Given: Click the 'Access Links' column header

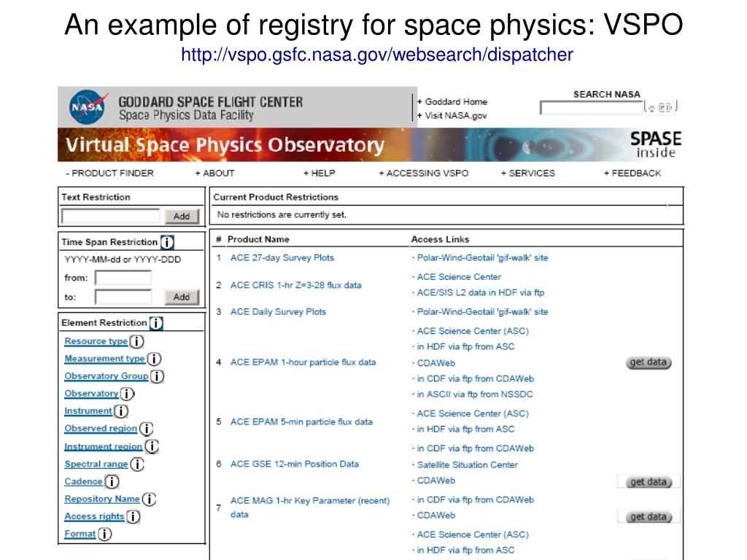Looking at the screenshot, I should click(440, 239).
